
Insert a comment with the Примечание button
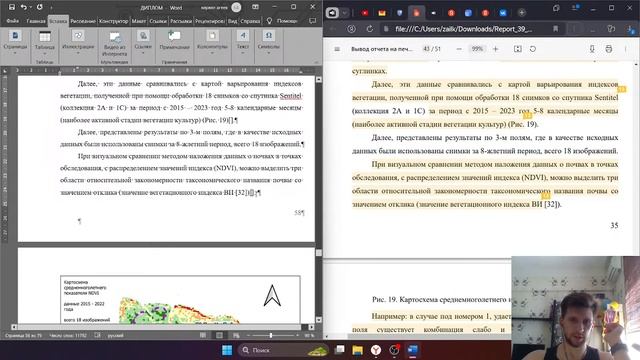click(x=174, y=41)
